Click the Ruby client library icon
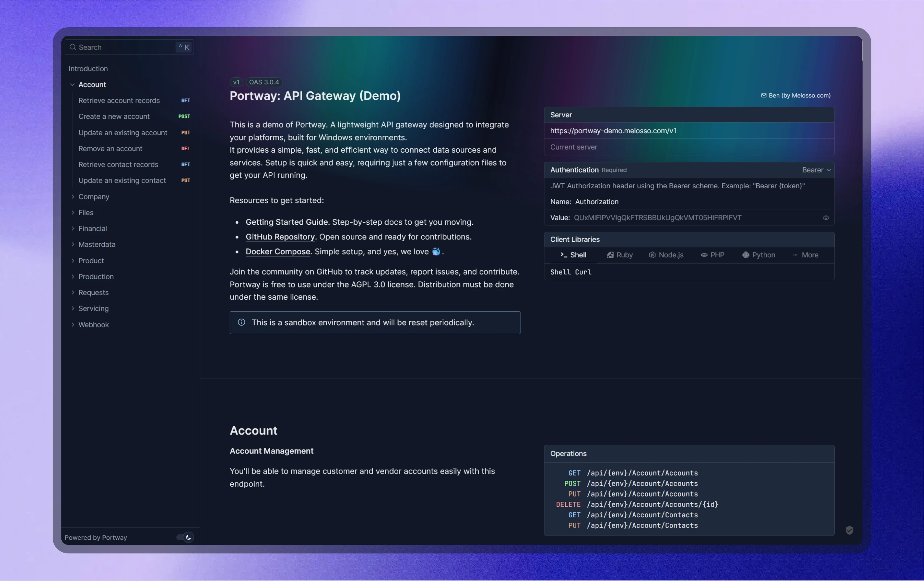This screenshot has height=581, width=924. tap(610, 255)
